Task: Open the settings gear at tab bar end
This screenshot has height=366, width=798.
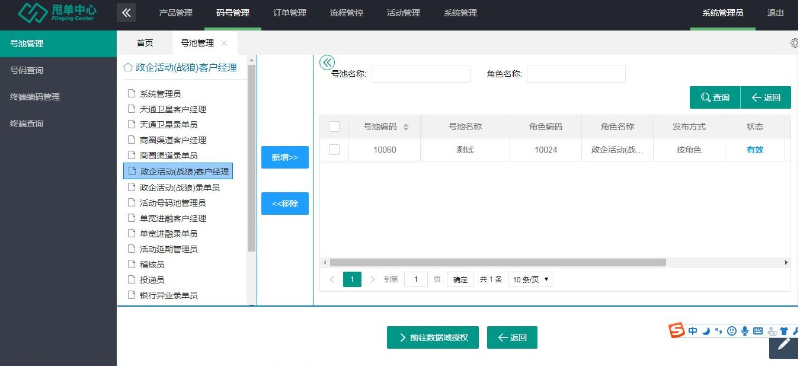Action: [x=794, y=43]
